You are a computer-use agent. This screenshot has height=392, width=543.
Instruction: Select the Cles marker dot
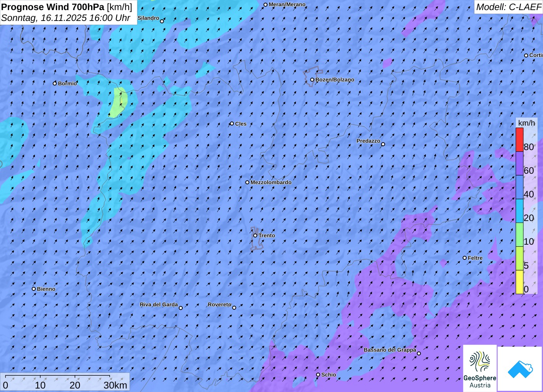click(x=232, y=124)
